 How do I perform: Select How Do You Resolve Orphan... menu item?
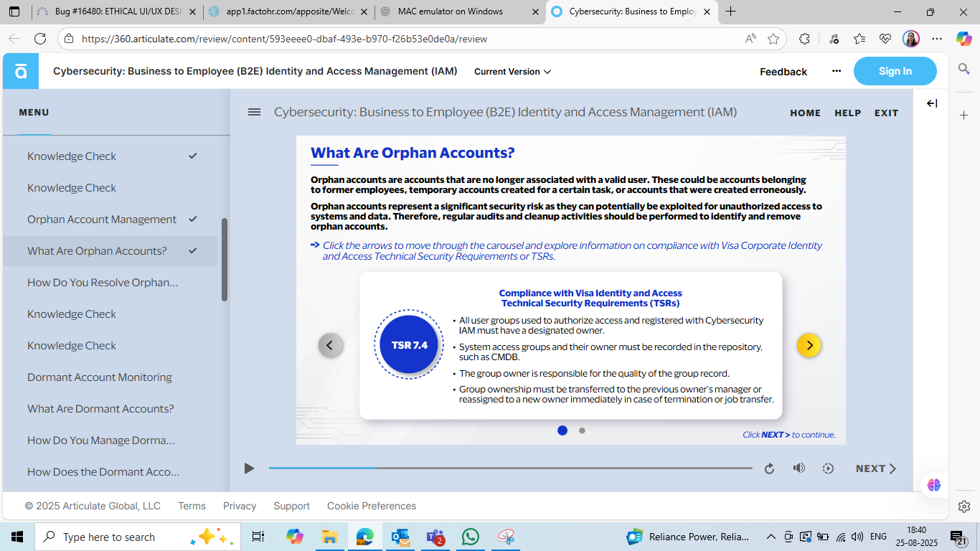[110, 283]
